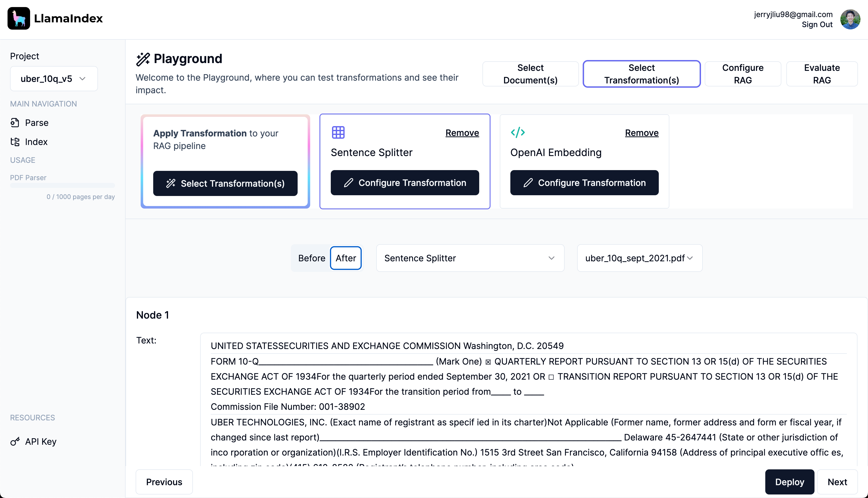
Task: Click the API Key key icon
Action: click(15, 441)
